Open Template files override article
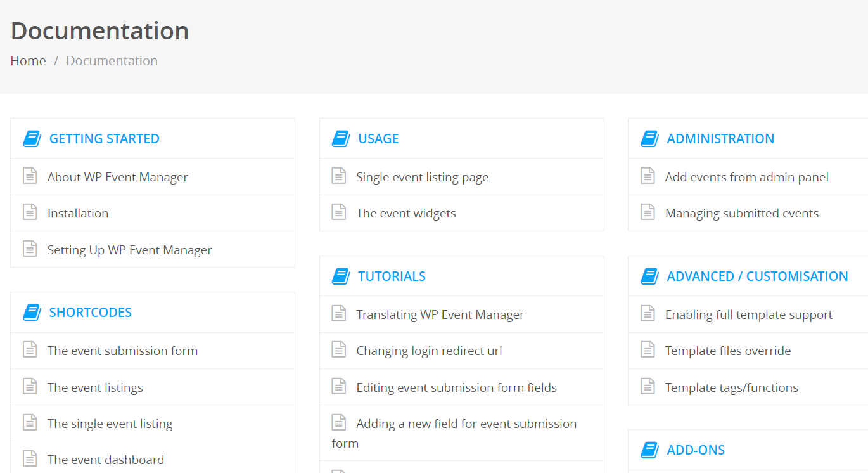Screen dimensions: 868x473 point(728,351)
